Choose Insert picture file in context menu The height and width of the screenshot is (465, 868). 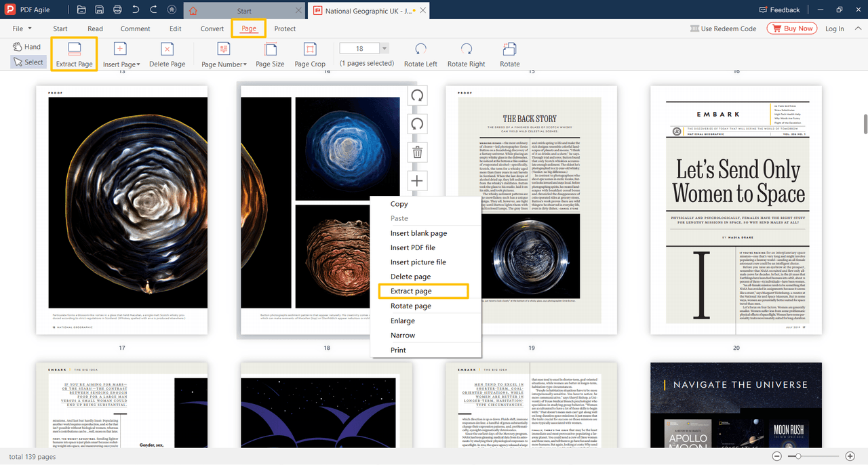click(x=426, y=262)
